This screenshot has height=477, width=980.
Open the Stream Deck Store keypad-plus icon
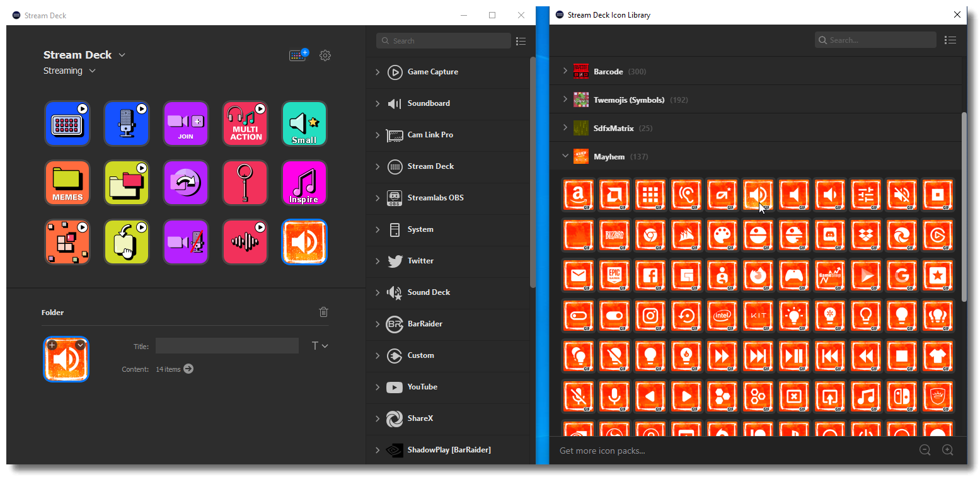[299, 55]
